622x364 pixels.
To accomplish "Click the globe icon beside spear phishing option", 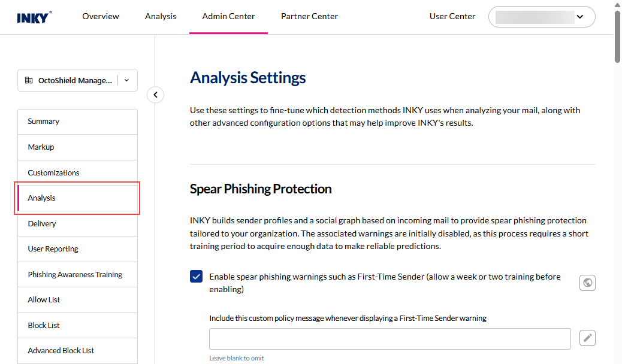I will [x=588, y=283].
